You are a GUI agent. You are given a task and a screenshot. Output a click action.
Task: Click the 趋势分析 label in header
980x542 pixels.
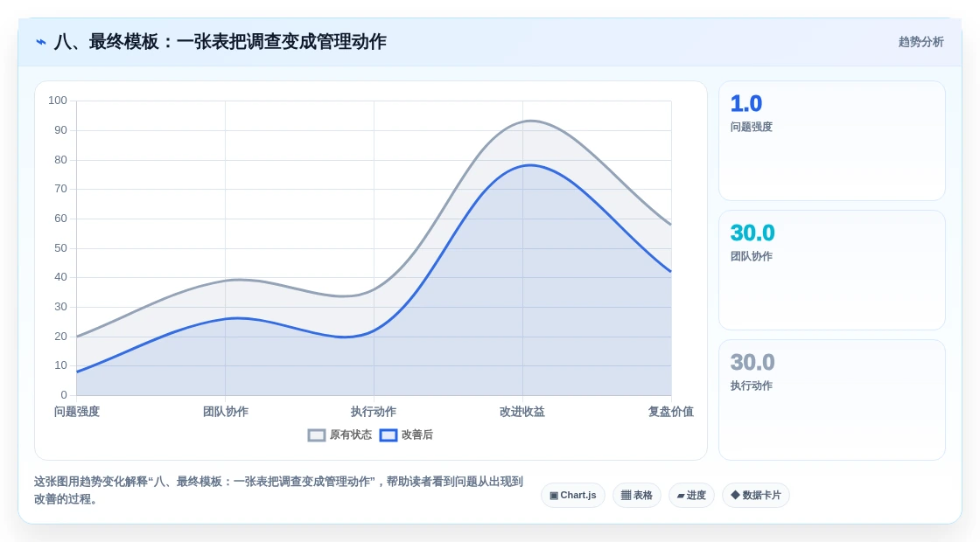[x=920, y=42]
